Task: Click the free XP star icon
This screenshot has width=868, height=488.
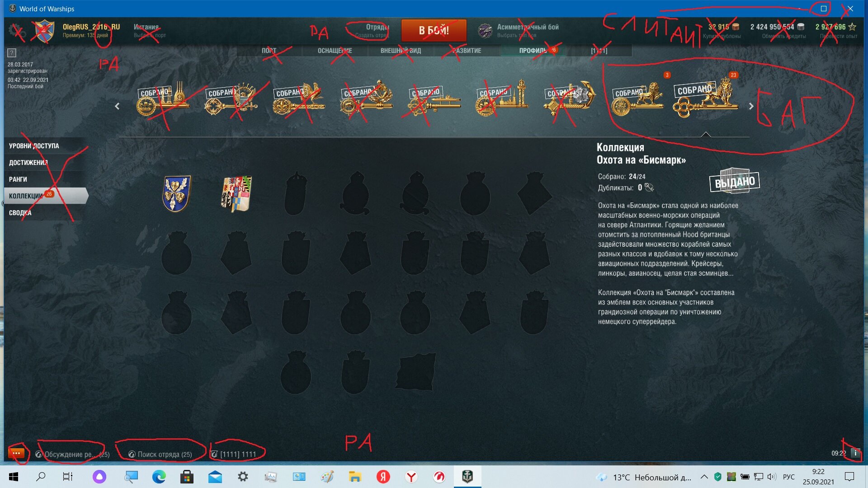Action: (852, 27)
